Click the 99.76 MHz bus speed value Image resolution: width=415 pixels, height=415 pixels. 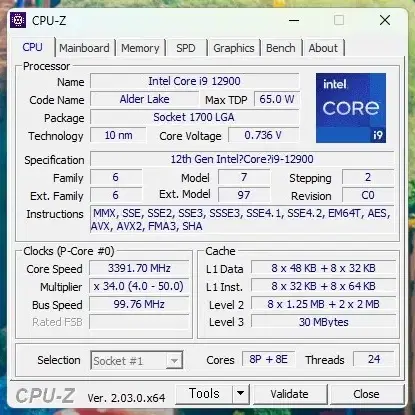(139, 304)
